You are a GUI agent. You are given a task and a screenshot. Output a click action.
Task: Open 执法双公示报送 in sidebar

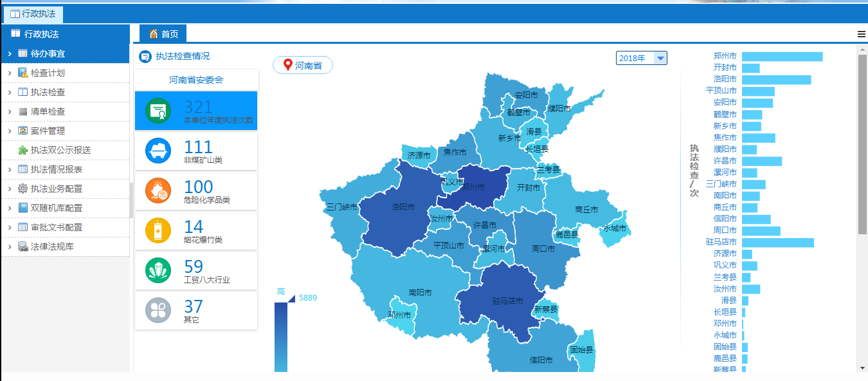coord(60,150)
